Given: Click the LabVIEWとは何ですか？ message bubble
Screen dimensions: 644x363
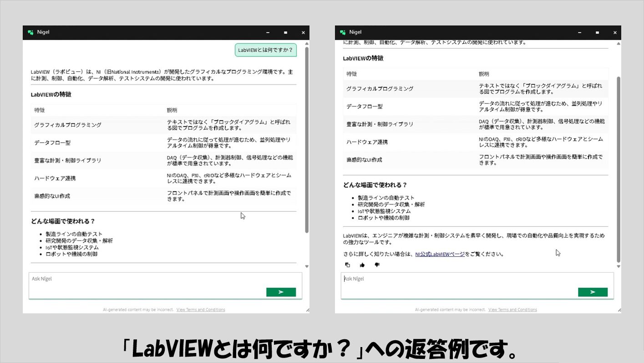Looking at the screenshot, I should tap(266, 50).
